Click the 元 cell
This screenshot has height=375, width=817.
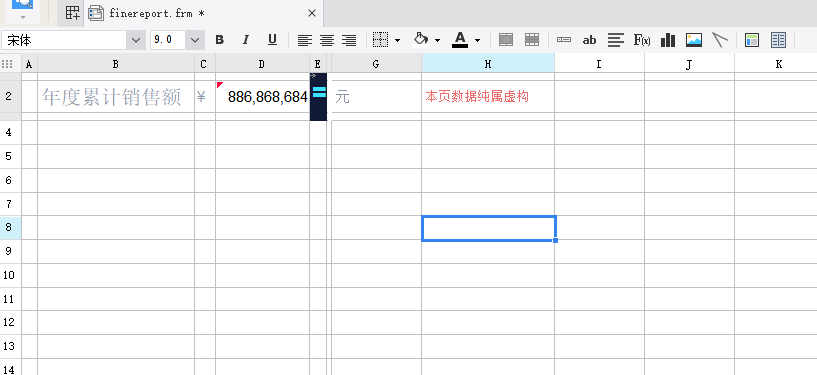coord(376,96)
